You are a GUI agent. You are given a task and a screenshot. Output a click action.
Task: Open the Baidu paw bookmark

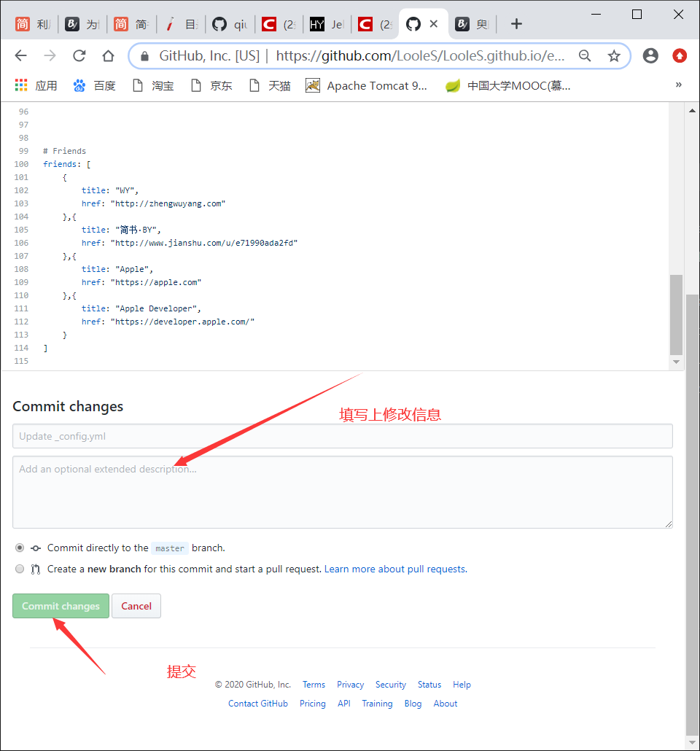click(x=94, y=85)
